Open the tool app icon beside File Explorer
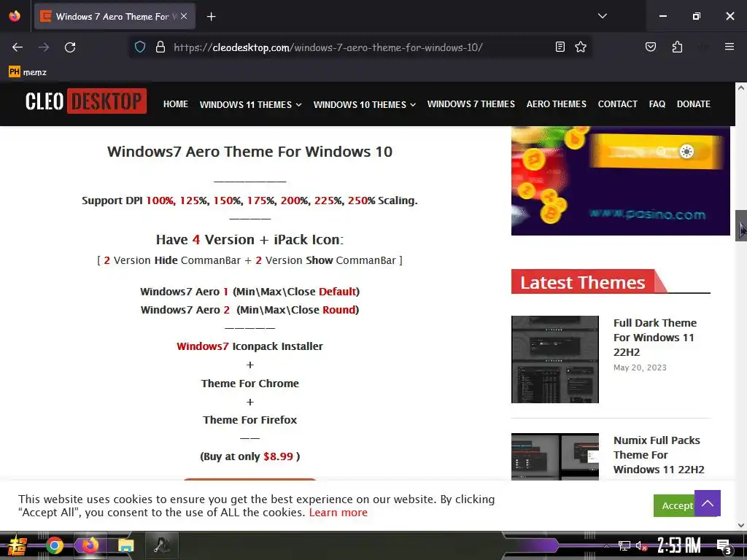This screenshot has height=560, width=747. 161,545
